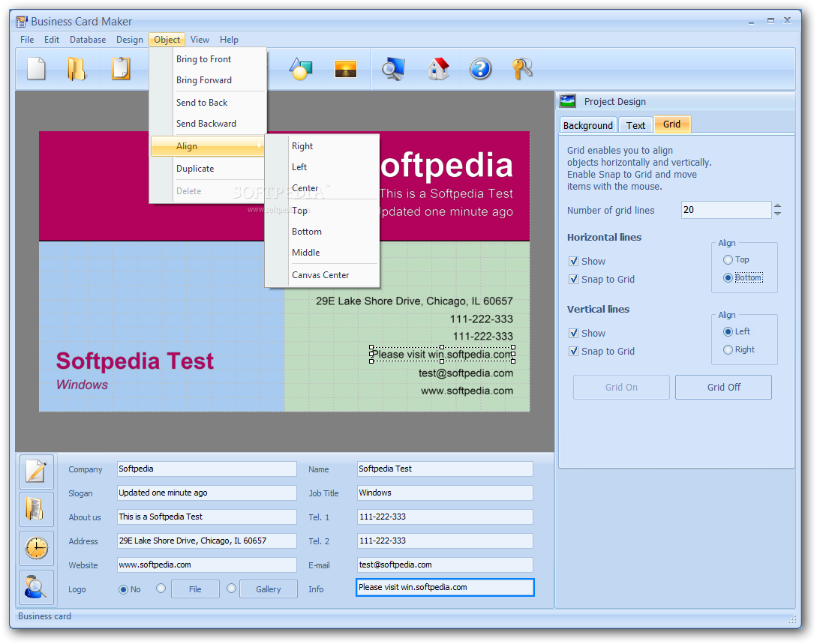Click the Project Design panel icon
The height and width of the screenshot is (644, 817).
(567, 101)
